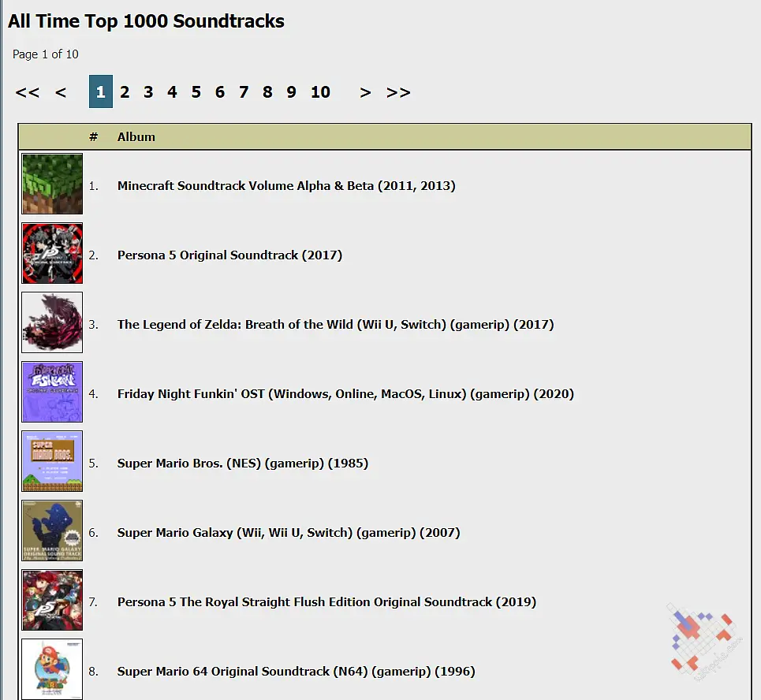Click the Album column header
Image resolution: width=761 pixels, height=700 pixels.
point(136,137)
